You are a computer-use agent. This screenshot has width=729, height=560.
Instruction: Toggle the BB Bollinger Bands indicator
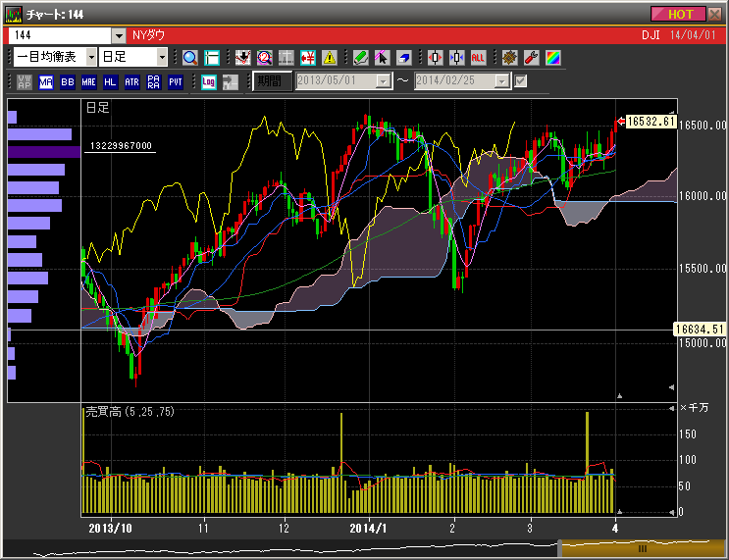pyautogui.click(x=68, y=81)
